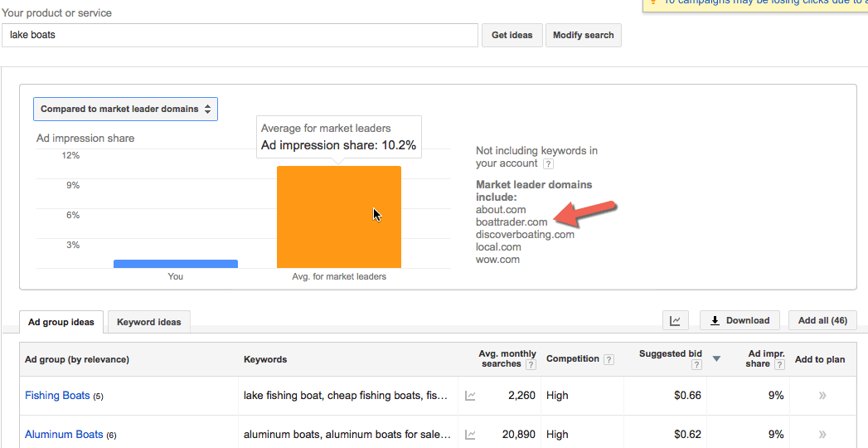Image resolution: width=868 pixels, height=448 pixels.
Task: Select the Ad group ideas tab
Action: coord(61,322)
